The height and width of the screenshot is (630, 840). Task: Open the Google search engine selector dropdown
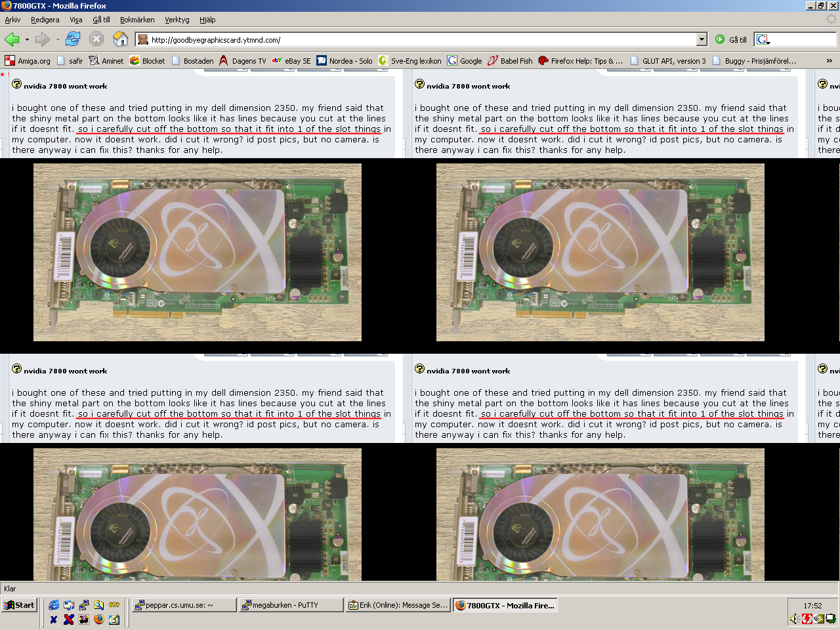[763, 39]
